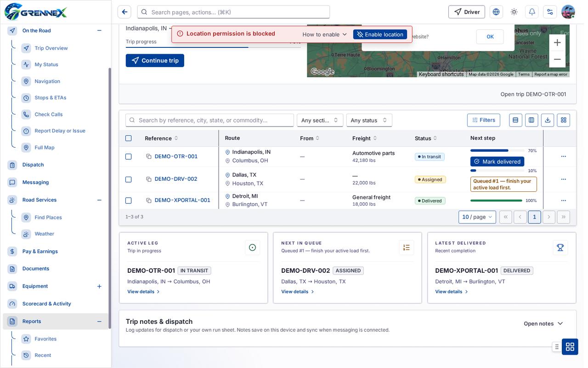Click the download export icon in table toolbar
Screen dimensions: 588x368
pyautogui.click(x=548, y=120)
